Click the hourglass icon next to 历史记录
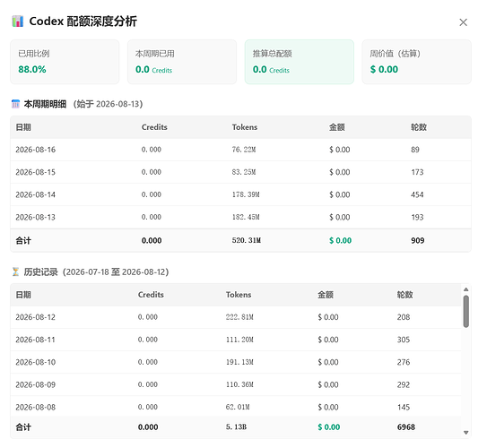The image size is (478, 448). [15, 271]
